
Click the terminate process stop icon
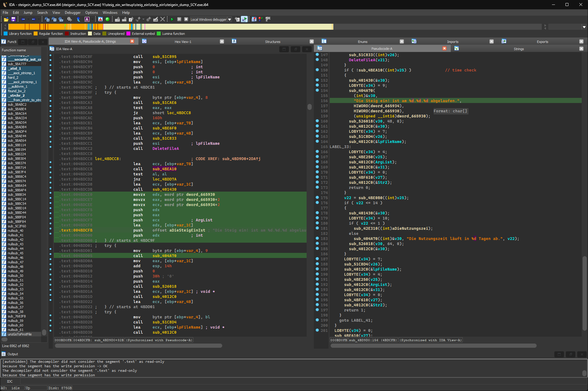(186, 19)
